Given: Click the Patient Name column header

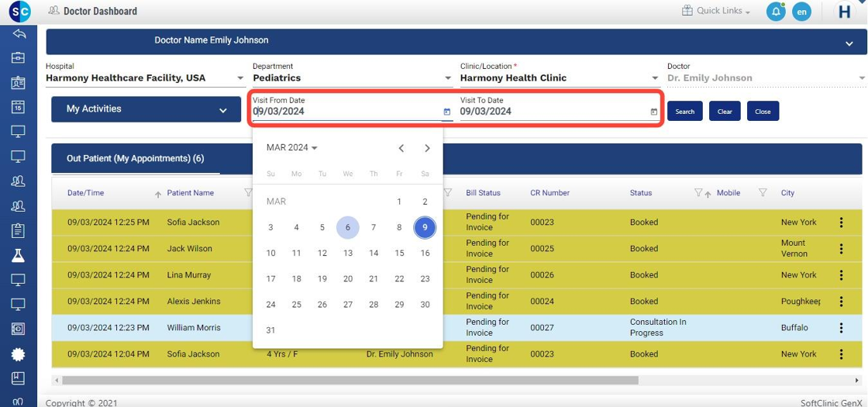Looking at the screenshot, I should coord(191,193).
